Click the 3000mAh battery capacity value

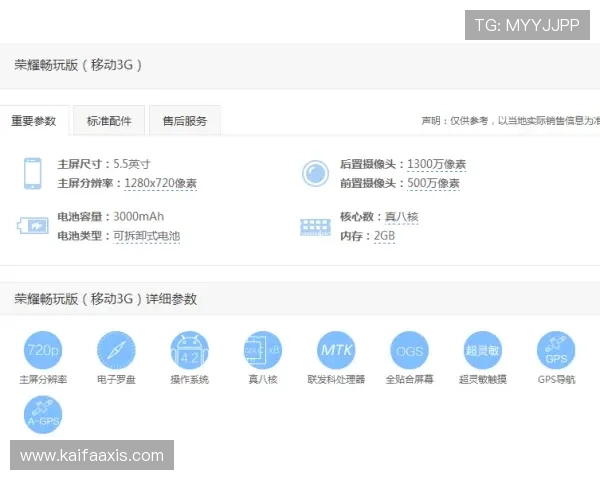[139, 217]
